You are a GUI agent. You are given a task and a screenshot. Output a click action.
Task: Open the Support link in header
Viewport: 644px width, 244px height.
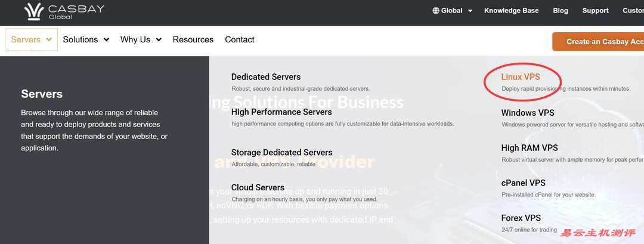pos(596,11)
